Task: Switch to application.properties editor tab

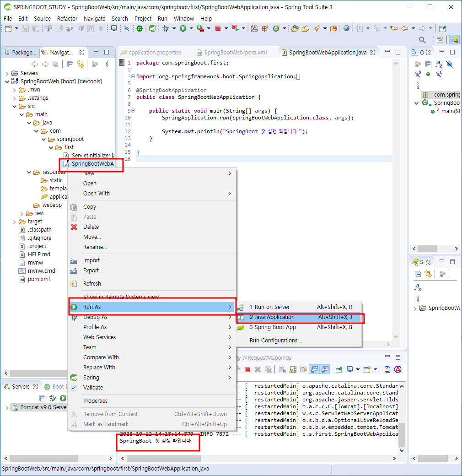Action: pos(150,53)
